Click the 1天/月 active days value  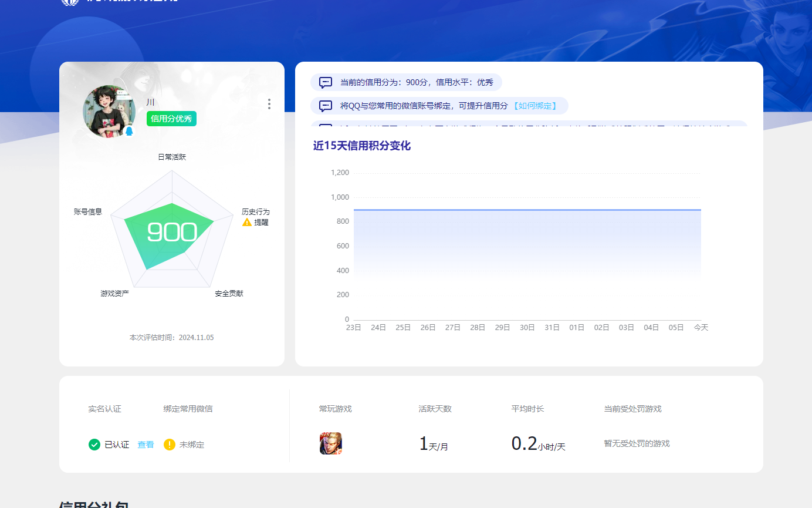(x=434, y=444)
